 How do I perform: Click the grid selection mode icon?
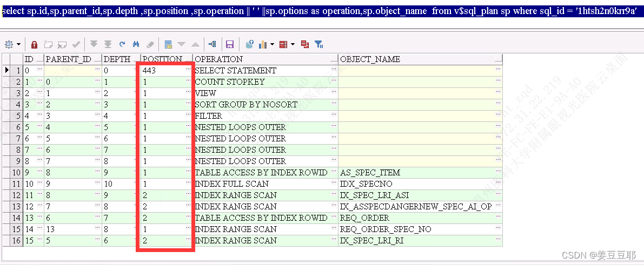point(9,44)
